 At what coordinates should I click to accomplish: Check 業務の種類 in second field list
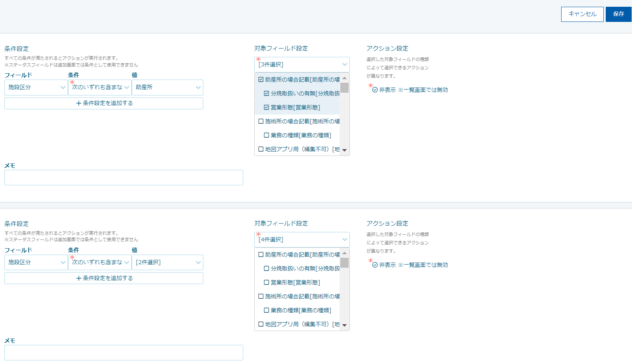[x=267, y=310]
